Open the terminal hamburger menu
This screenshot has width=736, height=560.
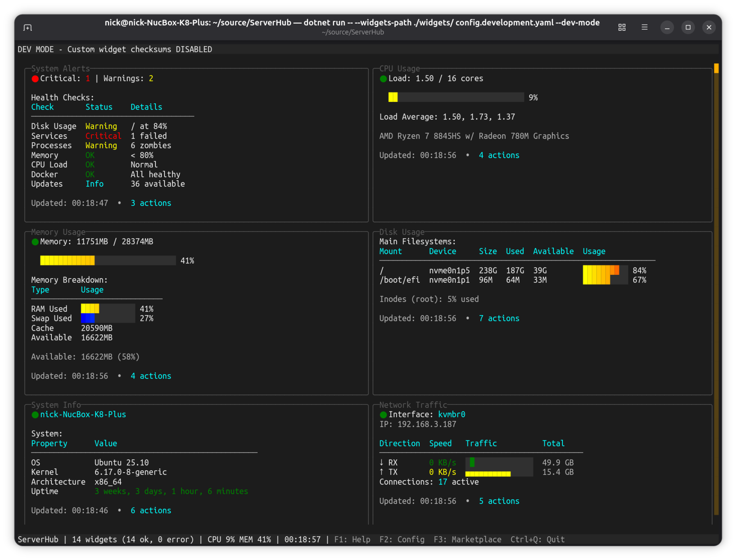pos(644,27)
